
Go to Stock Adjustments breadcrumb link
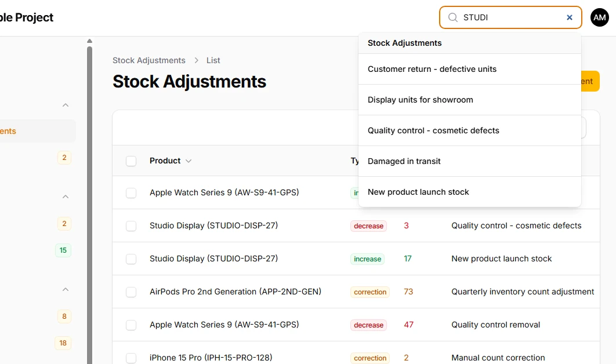click(149, 60)
